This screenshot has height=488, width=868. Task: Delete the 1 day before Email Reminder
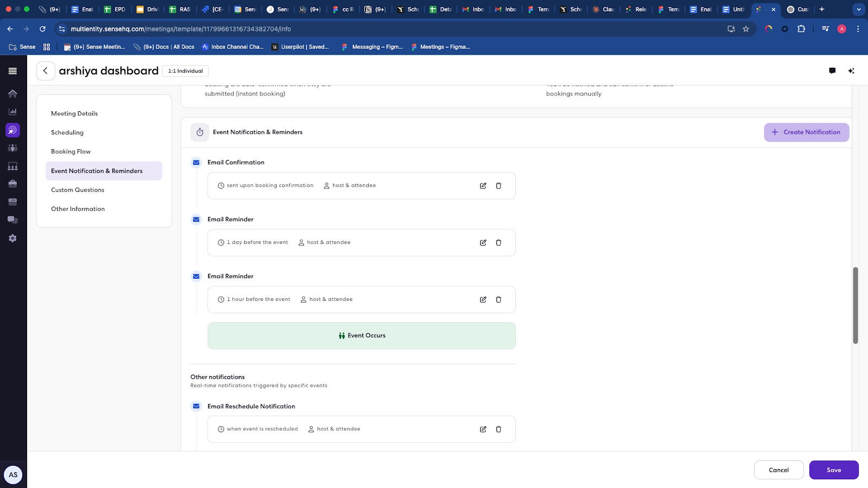point(499,242)
